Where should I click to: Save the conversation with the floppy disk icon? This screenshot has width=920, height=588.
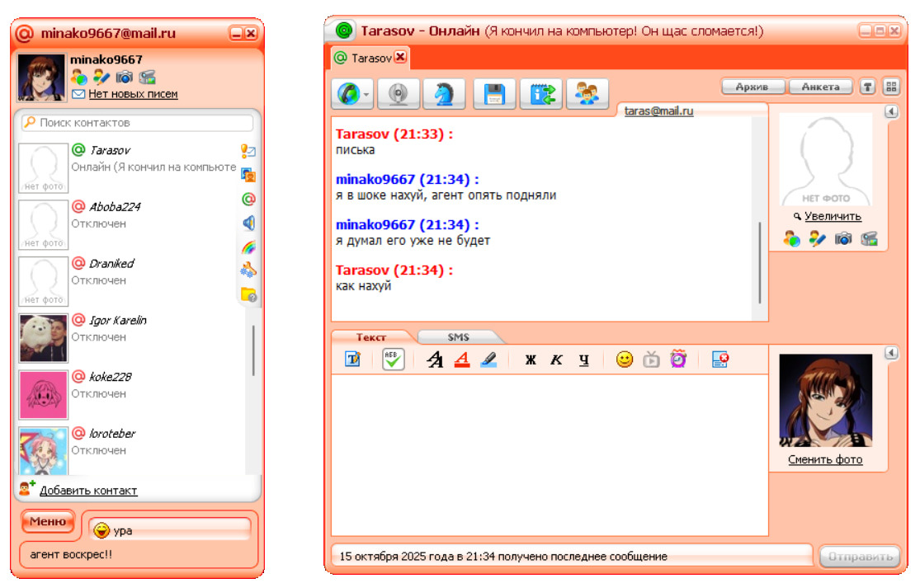(494, 94)
